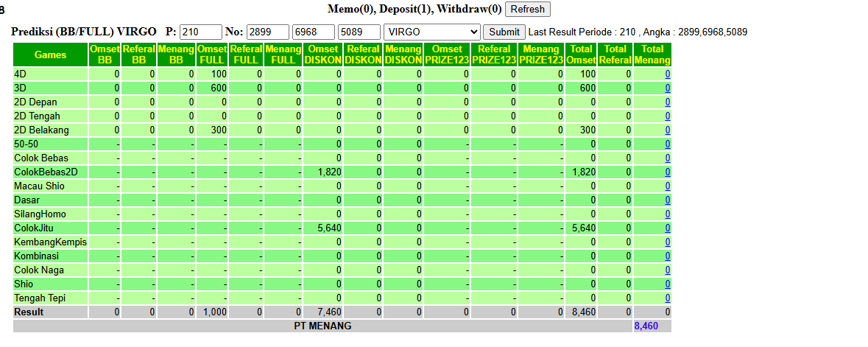Click the PT MENANG total value 8,460
The height and width of the screenshot is (347, 868).
tap(646, 326)
